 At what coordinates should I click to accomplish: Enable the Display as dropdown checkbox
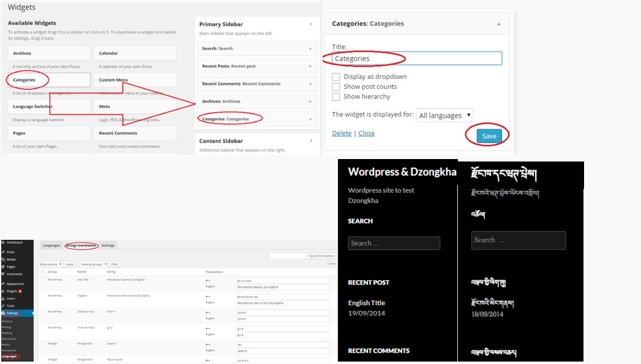point(336,77)
